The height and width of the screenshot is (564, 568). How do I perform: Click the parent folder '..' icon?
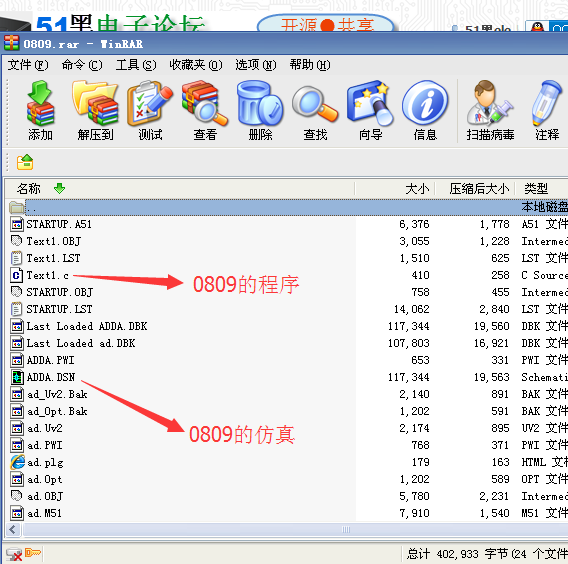click(x=17, y=208)
